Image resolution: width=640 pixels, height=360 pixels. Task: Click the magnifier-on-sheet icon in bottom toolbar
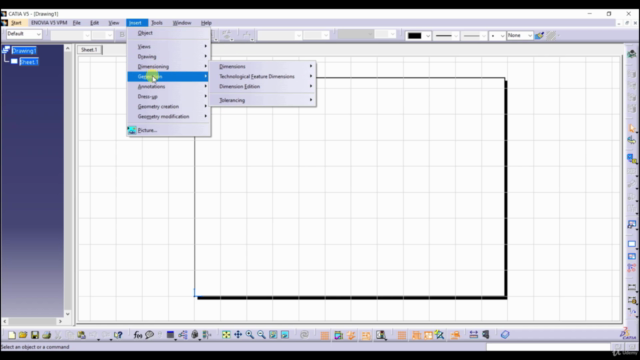381,335
